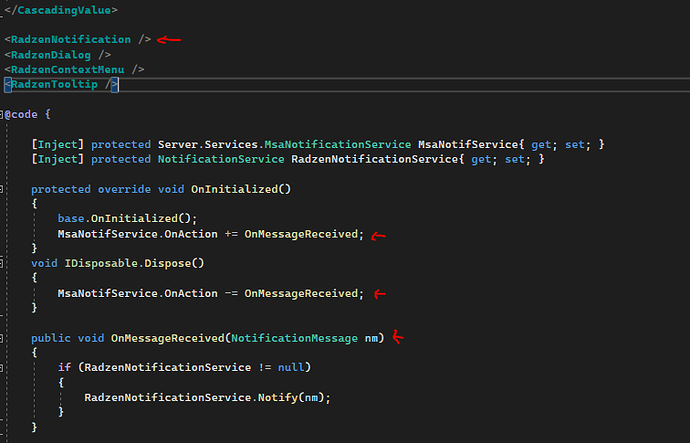Collapse the @code block outline toggle
Viewport: 690px width, 443px height.
[x=1, y=115]
